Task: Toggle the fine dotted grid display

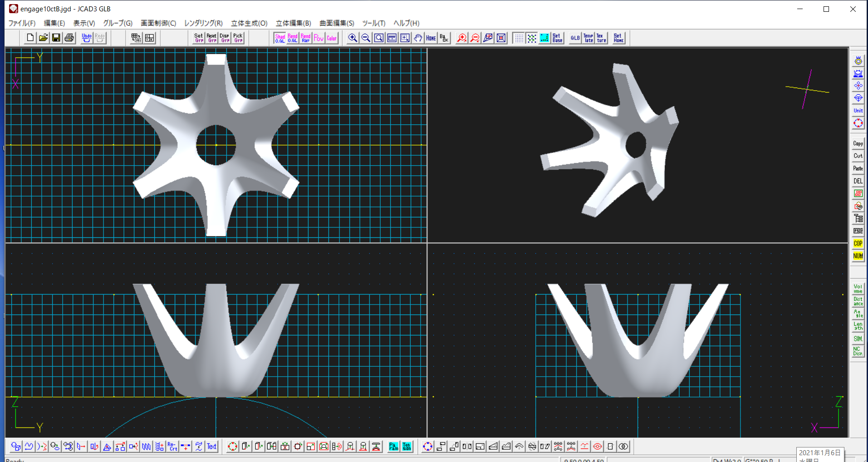Action: tap(519, 38)
